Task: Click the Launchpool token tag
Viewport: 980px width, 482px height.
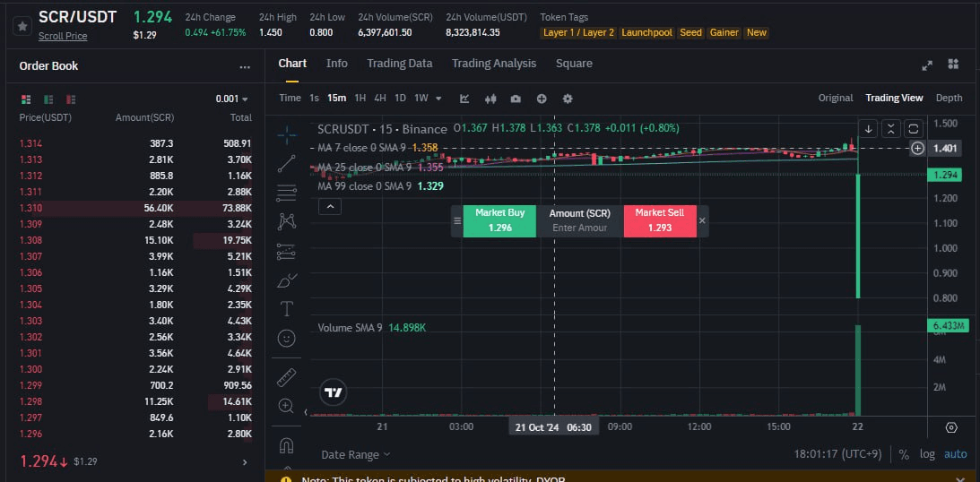Action: (x=646, y=32)
